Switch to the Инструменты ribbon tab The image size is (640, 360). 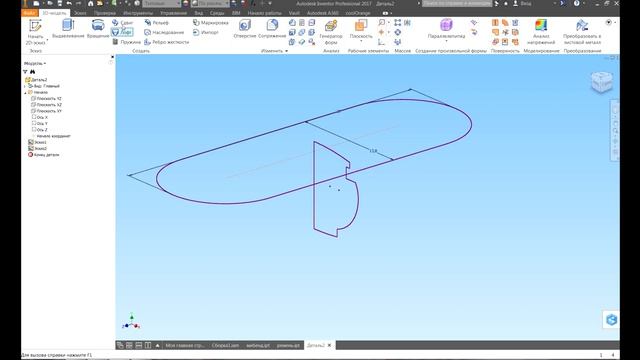(138, 13)
